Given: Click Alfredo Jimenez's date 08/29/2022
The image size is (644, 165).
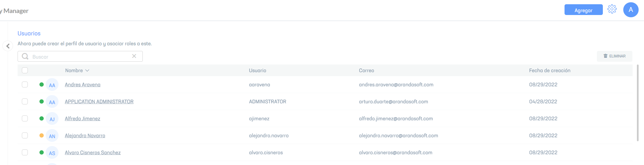Looking at the screenshot, I should tap(543, 119).
